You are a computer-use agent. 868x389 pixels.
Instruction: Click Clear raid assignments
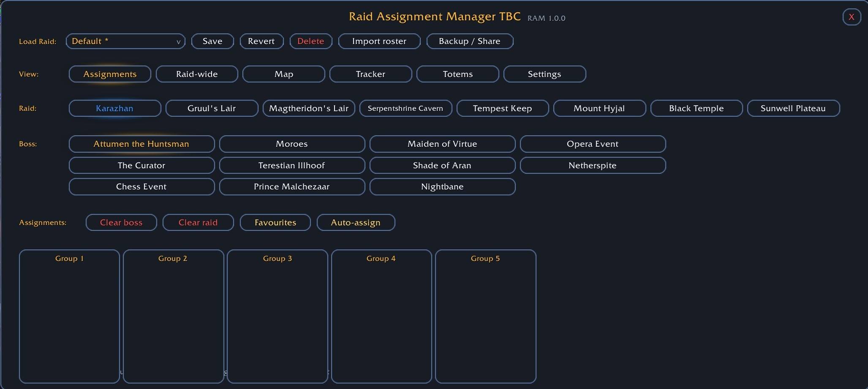pyautogui.click(x=198, y=222)
